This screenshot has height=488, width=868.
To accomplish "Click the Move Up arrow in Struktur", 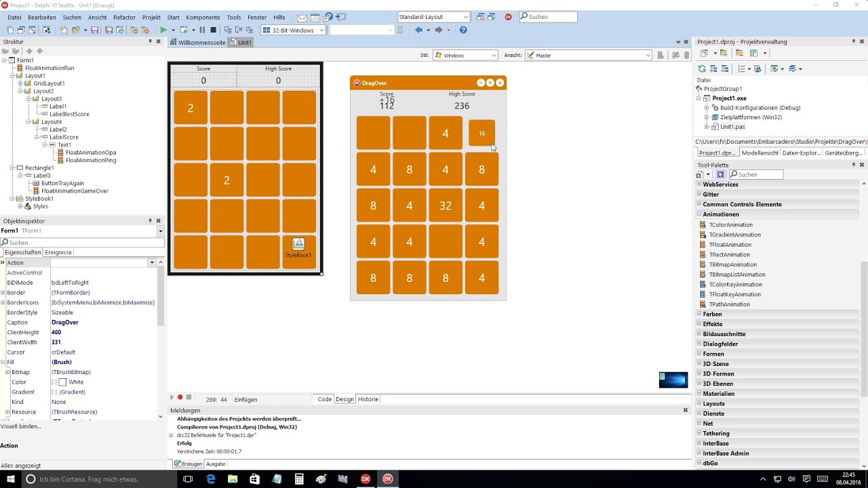I will [x=29, y=51].
